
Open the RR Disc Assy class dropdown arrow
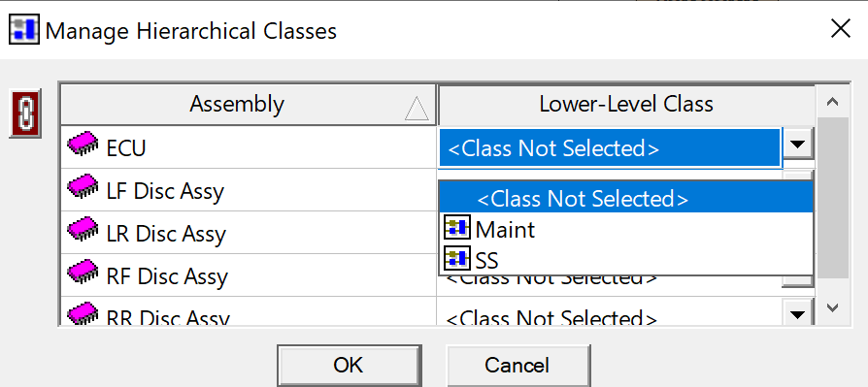tap(797, 313)
